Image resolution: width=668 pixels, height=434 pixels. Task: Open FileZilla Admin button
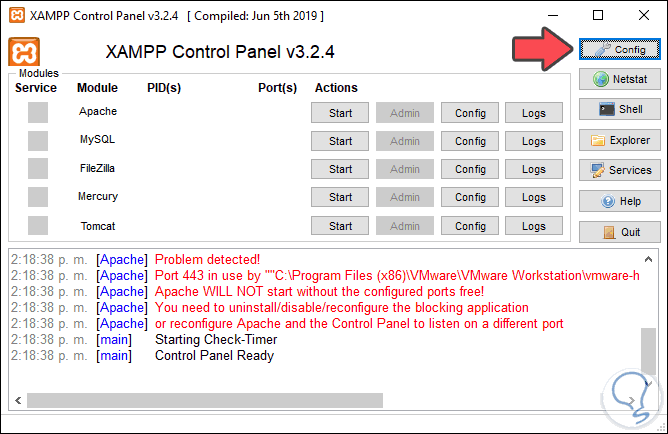pos(405,169)
